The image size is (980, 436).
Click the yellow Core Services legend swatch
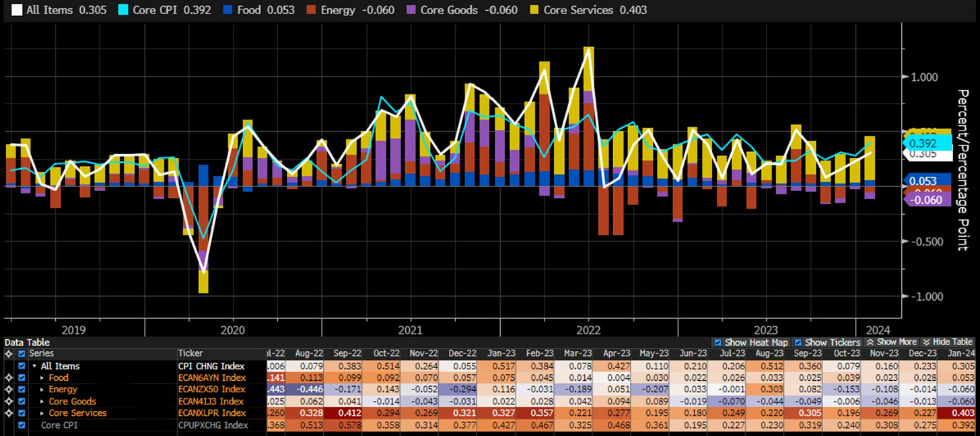[x=534, y=10]
